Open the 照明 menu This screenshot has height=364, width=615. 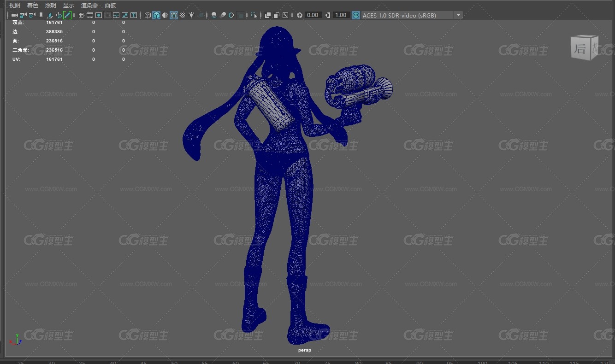point(51,5)
